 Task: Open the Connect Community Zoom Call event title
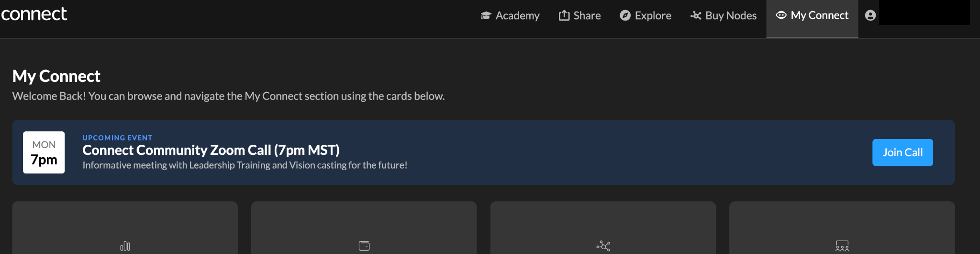(211, 150)
